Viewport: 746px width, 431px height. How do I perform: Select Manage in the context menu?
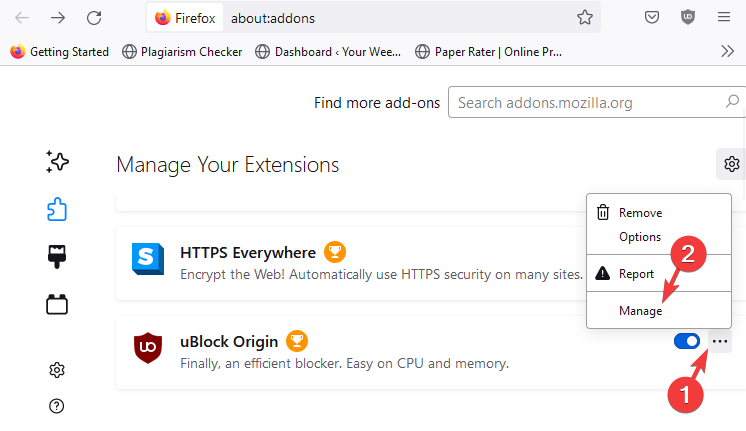point(640,311)
